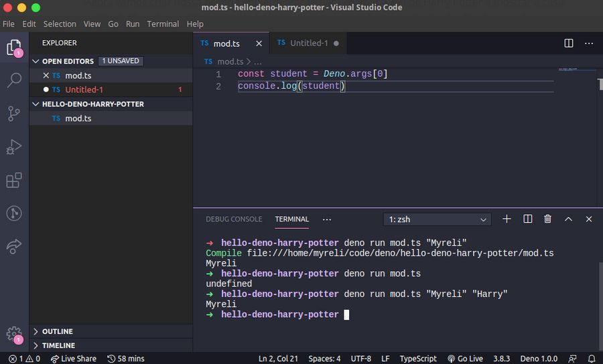This screenshot has width=603, height=364.
Task: Open the Run and Debug view
Action: [x=14, y=147]
